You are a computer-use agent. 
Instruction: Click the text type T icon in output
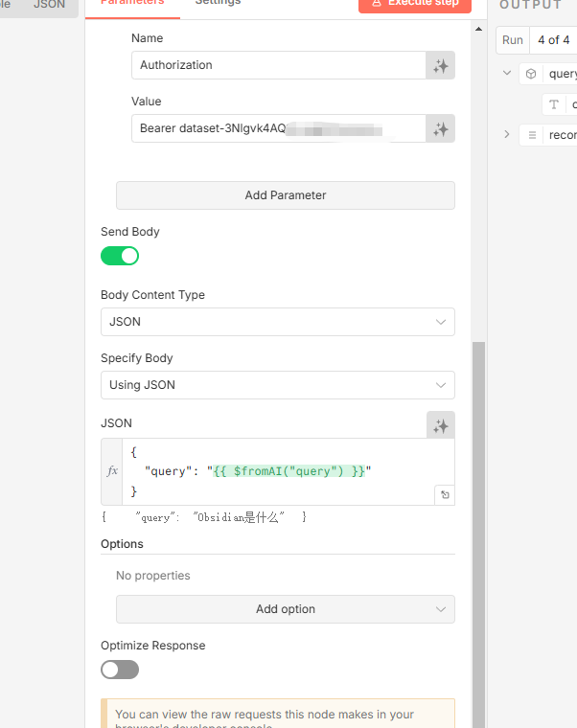553,104
